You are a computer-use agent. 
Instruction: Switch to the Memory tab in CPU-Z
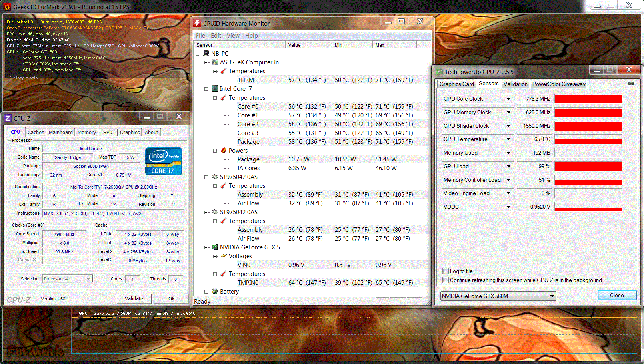(x=87, y=132)
